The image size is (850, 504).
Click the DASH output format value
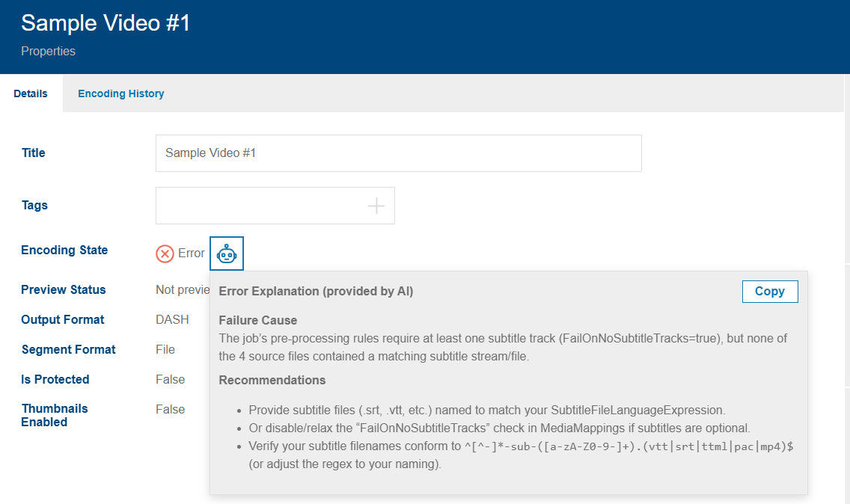click(x=171, y=319)
